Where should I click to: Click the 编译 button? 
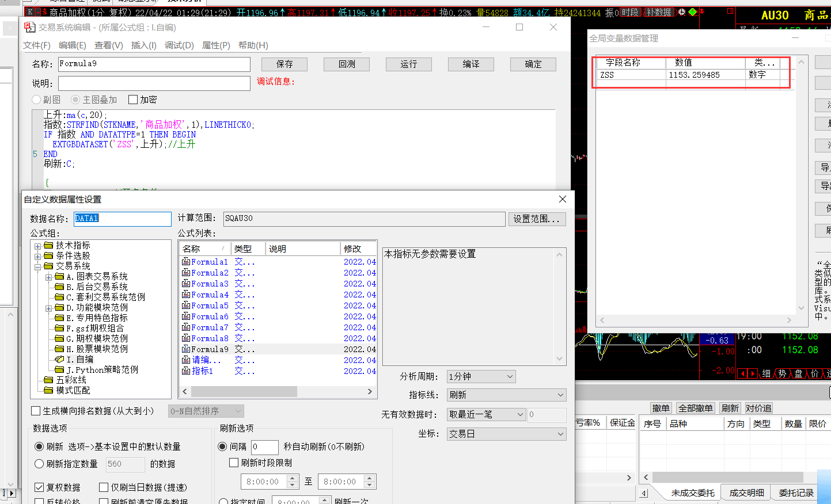(471, 64)
